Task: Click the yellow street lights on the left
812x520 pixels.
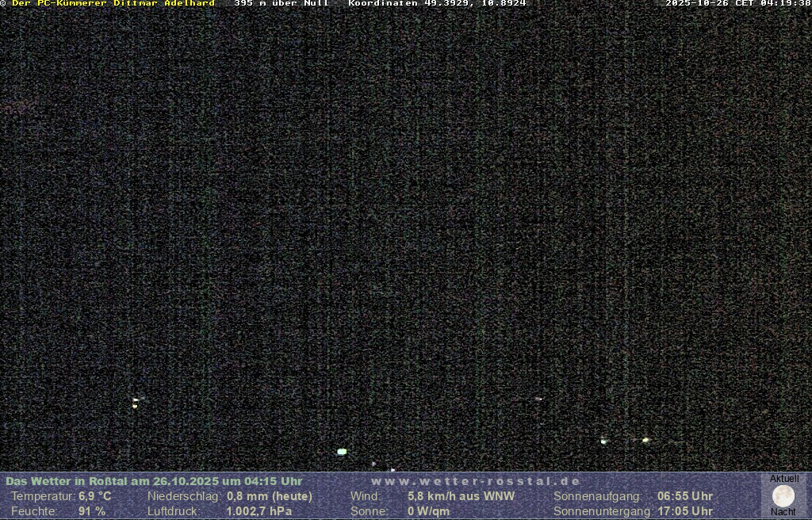Action: [x=136, y=403]
